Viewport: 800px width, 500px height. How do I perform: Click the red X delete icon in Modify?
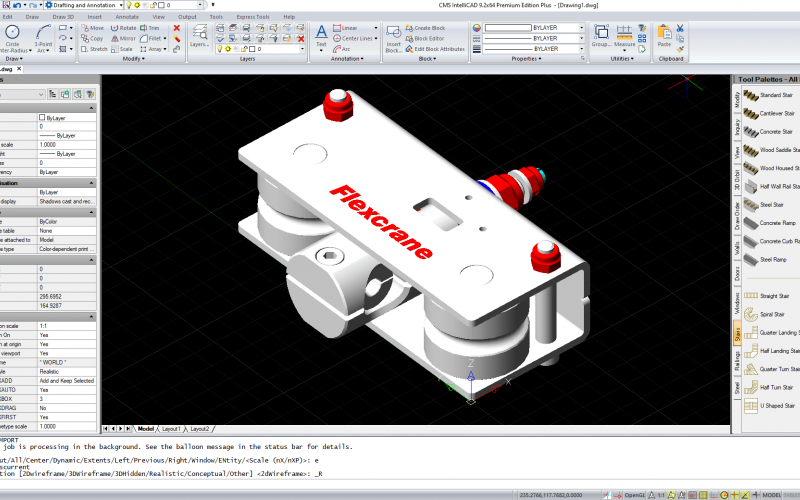177,28
